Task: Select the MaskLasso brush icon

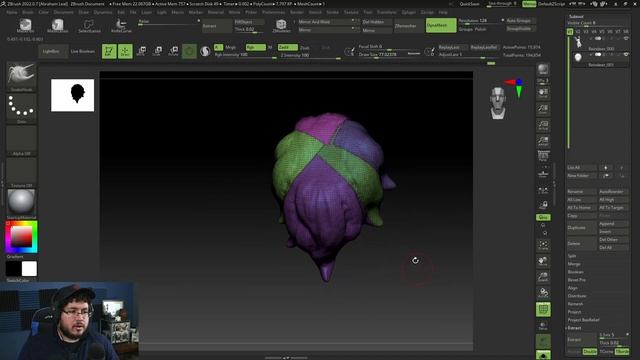Action: tap(58, 25)
